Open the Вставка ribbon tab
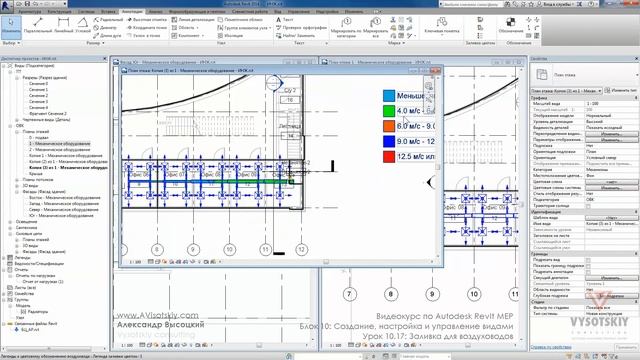The width and height of the screenshot is (640, 360). [x=109, y=12]
